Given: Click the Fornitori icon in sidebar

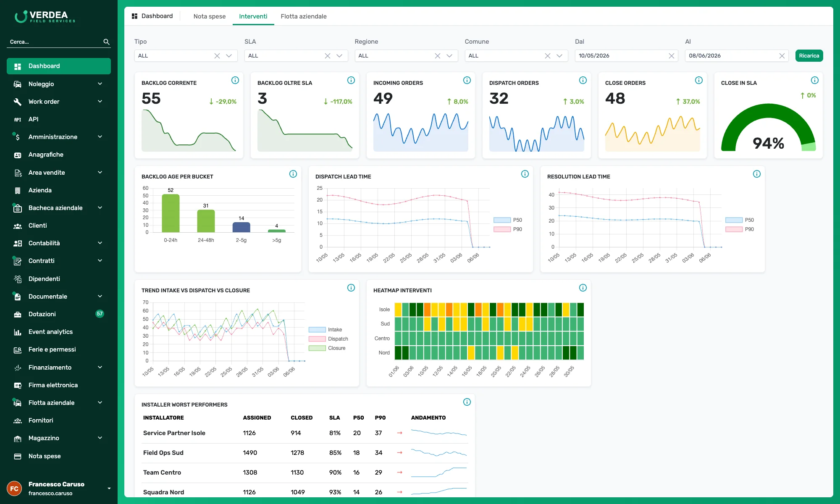Looking at the screenshot, I should tap(18, 420).
